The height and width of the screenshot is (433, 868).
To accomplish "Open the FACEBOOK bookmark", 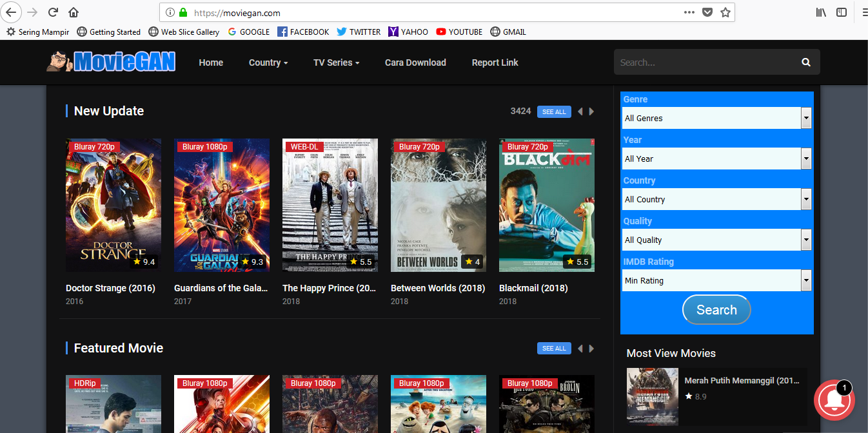I will pos(303,32).
